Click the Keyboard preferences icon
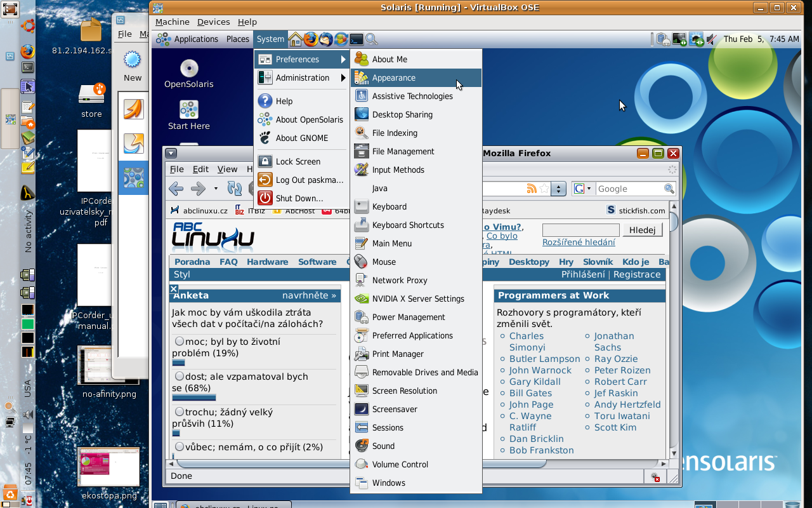Screen dimensions: 812x508 coord(361,206)
